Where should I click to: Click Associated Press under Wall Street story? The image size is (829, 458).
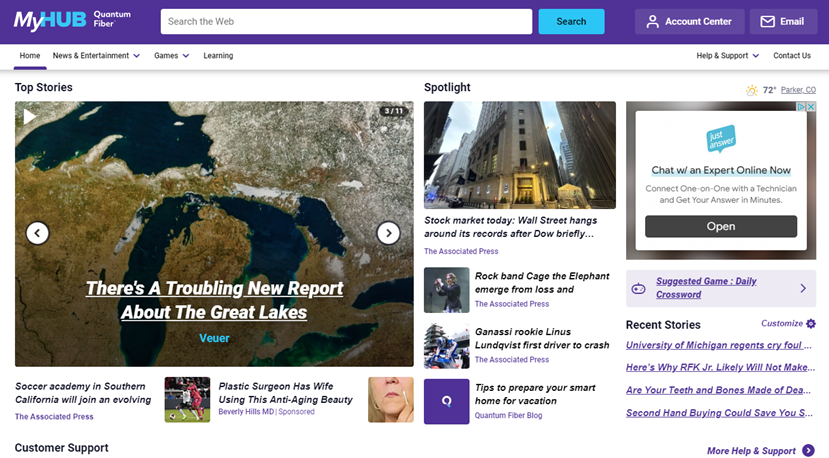461,251
